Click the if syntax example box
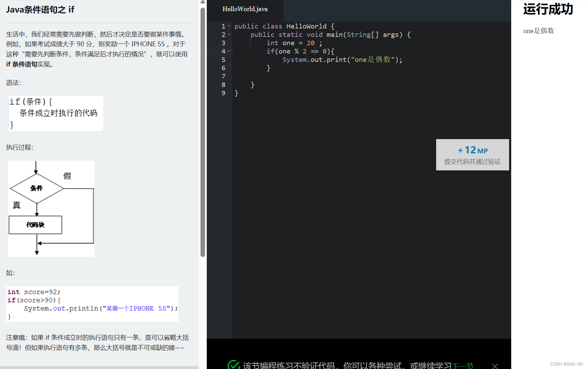Image resolution: width=588 pixels, height=369 pixels. [56, 113]
